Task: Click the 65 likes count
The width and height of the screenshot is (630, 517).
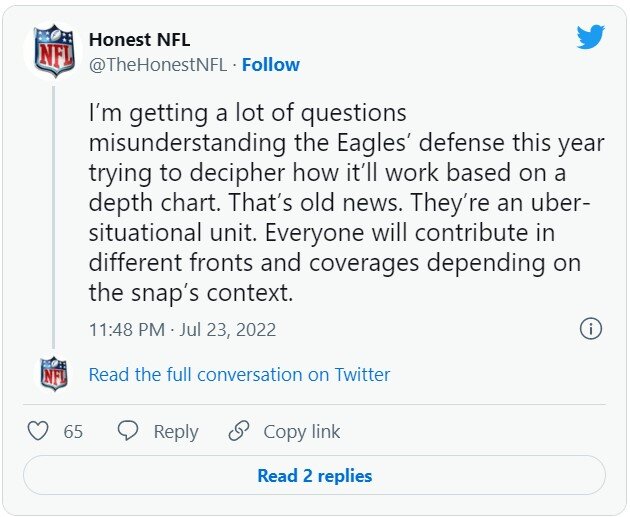Action: 73,431
